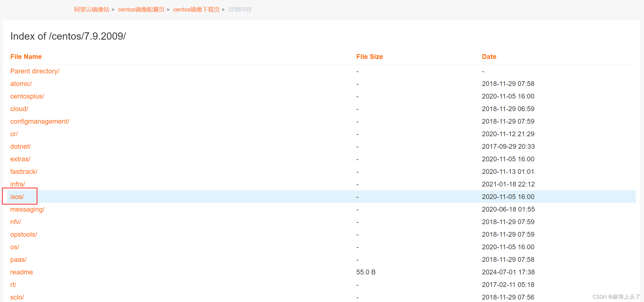The image size is (644, 302).
Task: Open the messaging/ directory
Action: point(27,209)
